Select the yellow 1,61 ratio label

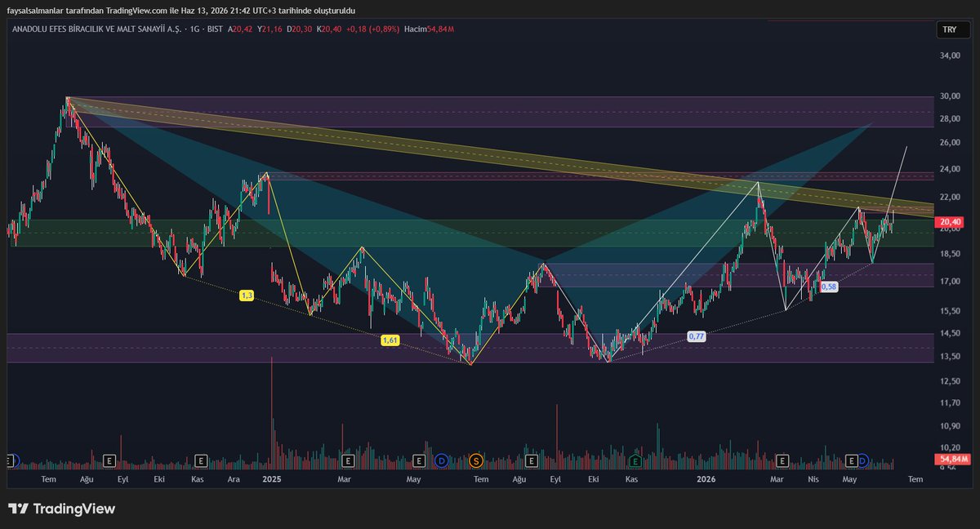pyautogui.click(x=390, y=340)
